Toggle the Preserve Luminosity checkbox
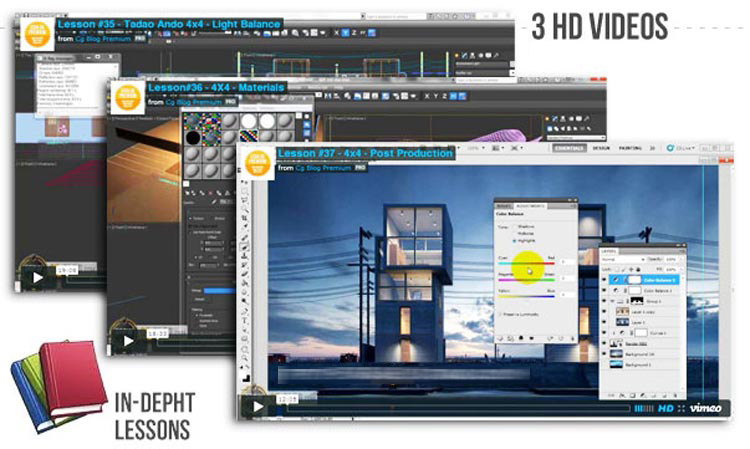This screenshot has height=449, width=750. [x=501, y=315]
